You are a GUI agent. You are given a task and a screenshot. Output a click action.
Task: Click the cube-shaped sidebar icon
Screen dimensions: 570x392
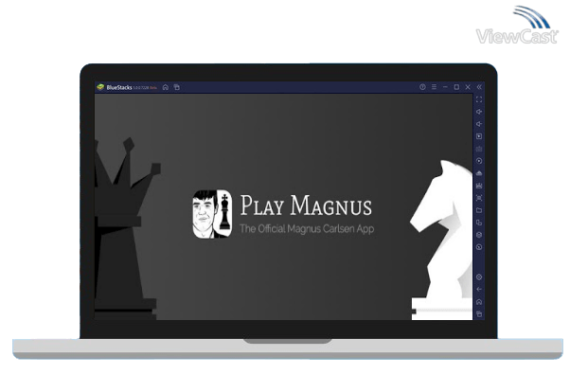point(479,235)
